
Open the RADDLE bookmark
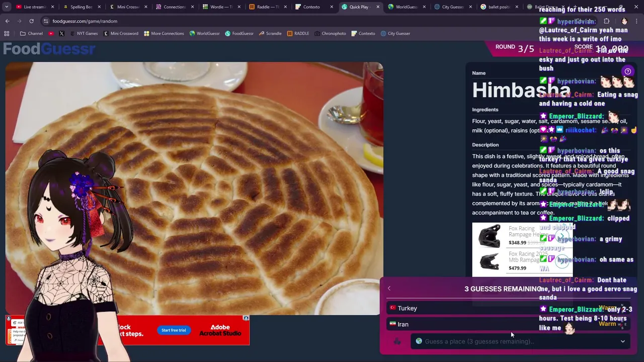coord(298,33)
